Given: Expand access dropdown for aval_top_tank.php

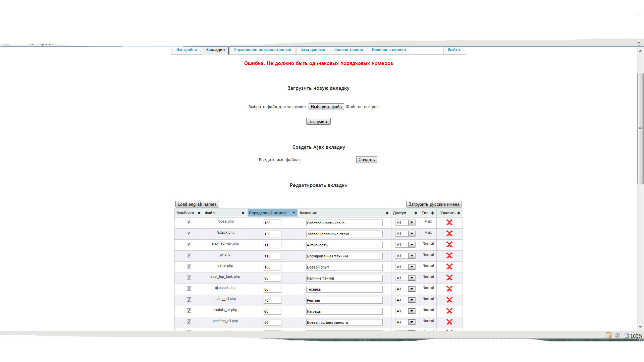Looking at the screenshot, I should point(405,278).
